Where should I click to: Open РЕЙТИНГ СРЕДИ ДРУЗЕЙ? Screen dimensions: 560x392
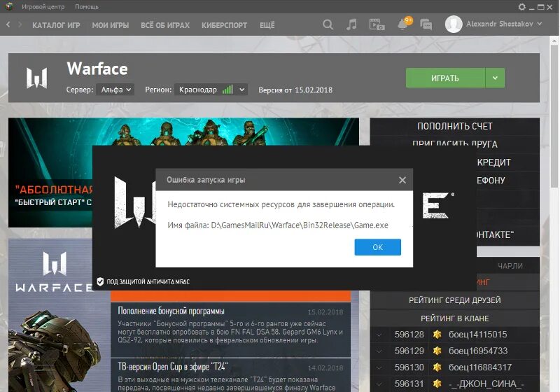click(454, 300)
